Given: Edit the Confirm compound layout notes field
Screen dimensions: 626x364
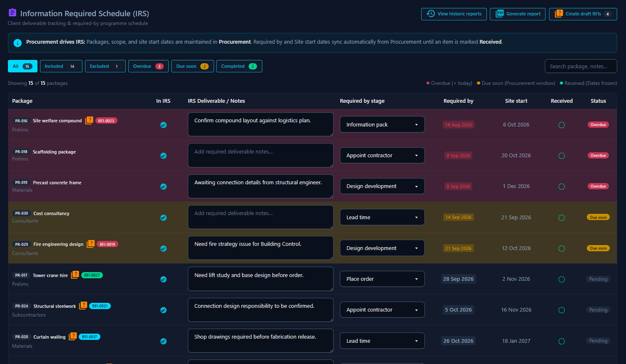Looking at the screenshot, I should (260, 124).
